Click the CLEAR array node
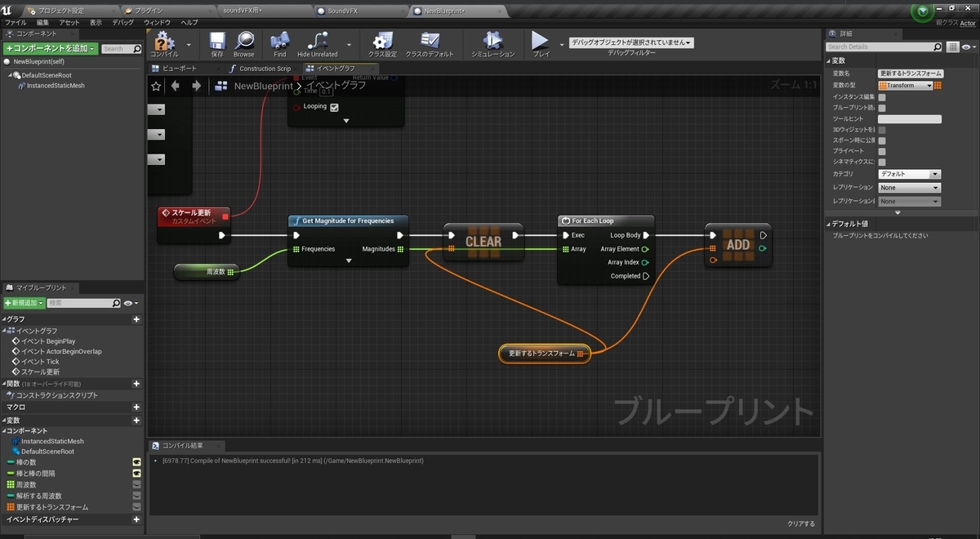This screenshot has height=539, width=980. (x=483, y=242)
